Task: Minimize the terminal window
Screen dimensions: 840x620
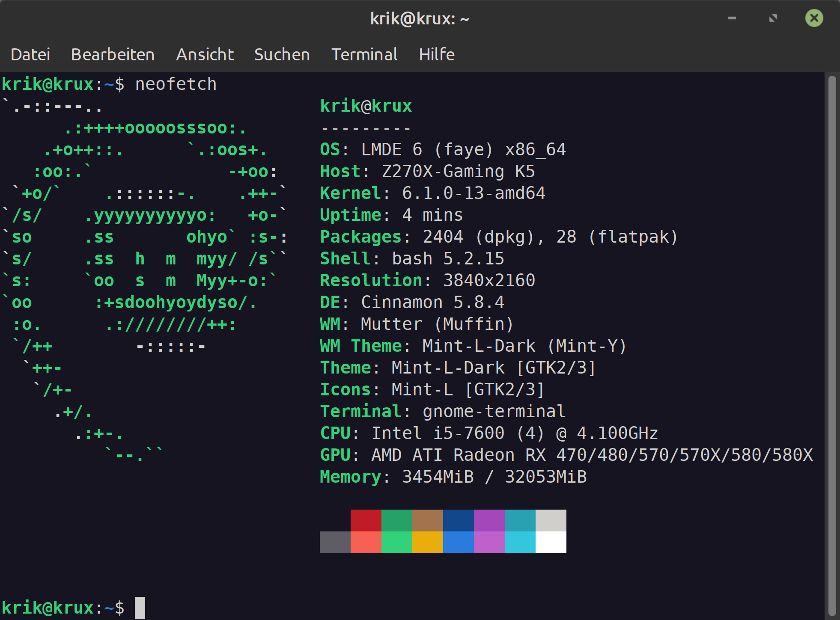Action: pyautogui.click(x=732, y=18)
